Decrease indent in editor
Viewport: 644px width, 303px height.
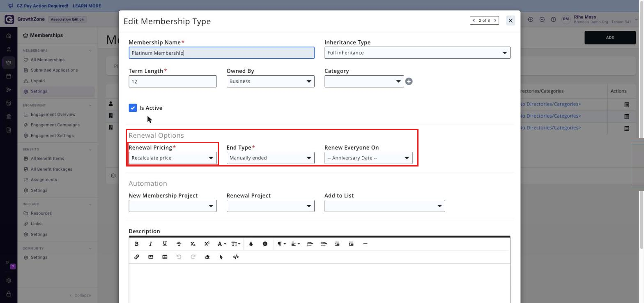coord(337,244)
